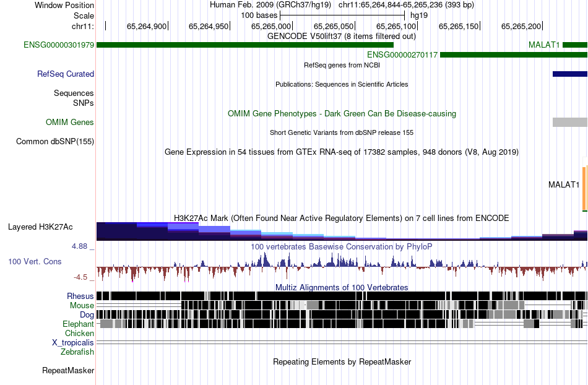Click the MALAT1 label in GENCODE track
Image resolution: width=588 pixels, height=385 pixels.
544,45
